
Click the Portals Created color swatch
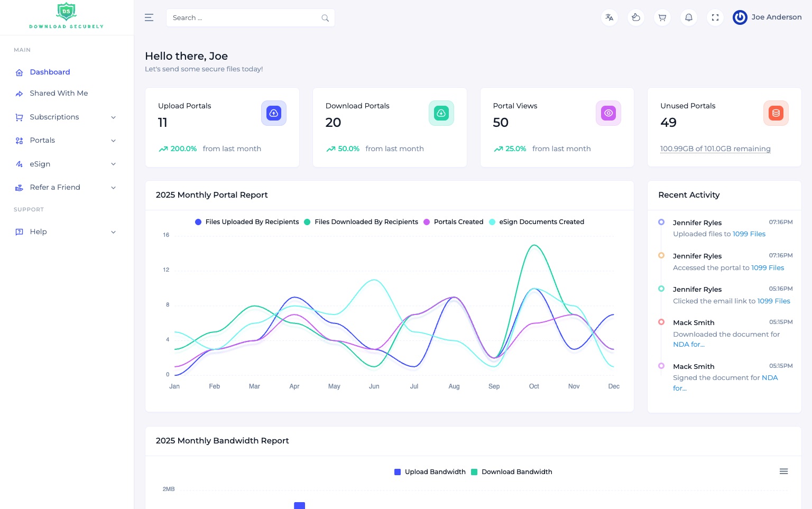click(x=427, y=222)
